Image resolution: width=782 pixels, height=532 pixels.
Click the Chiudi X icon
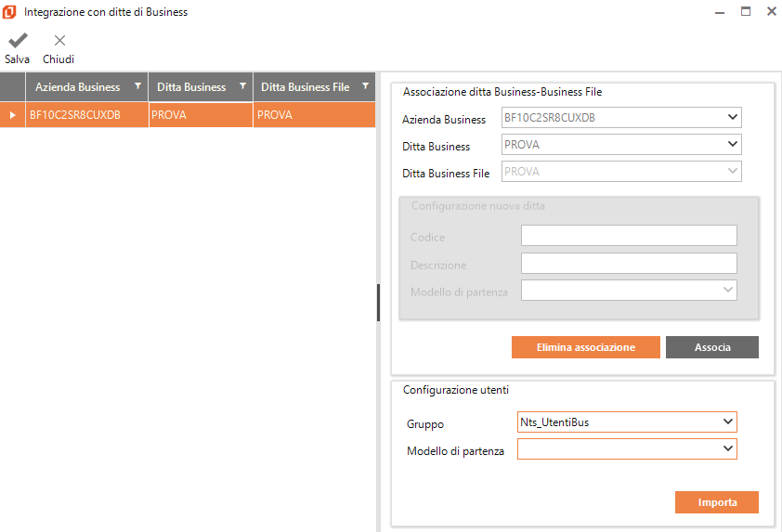click(x=59, y=40)
